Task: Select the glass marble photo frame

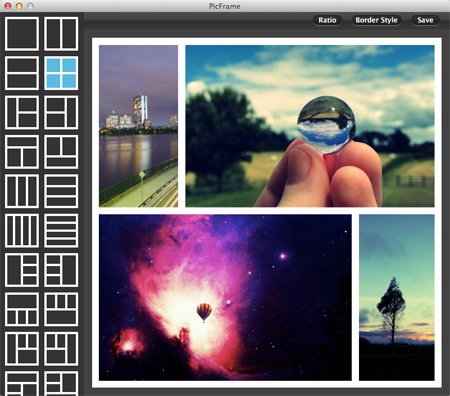Action: pos(310,126)
